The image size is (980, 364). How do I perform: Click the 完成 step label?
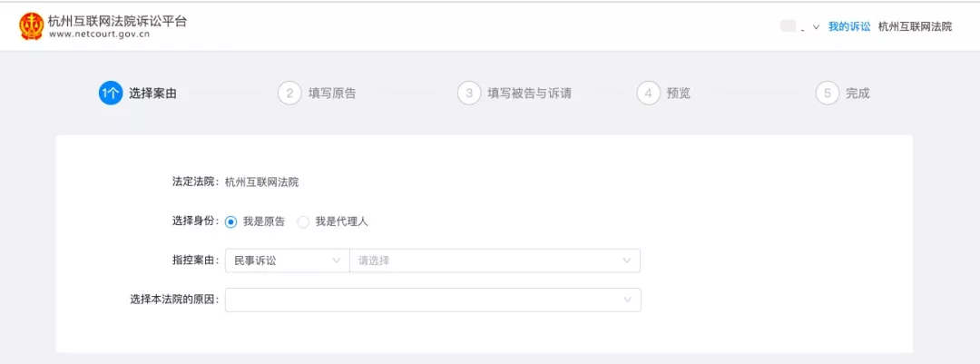click(857, 93)
